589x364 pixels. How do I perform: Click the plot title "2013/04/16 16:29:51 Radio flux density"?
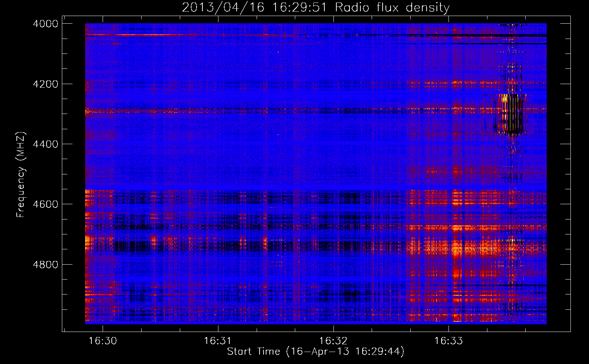tap(316, 7)
